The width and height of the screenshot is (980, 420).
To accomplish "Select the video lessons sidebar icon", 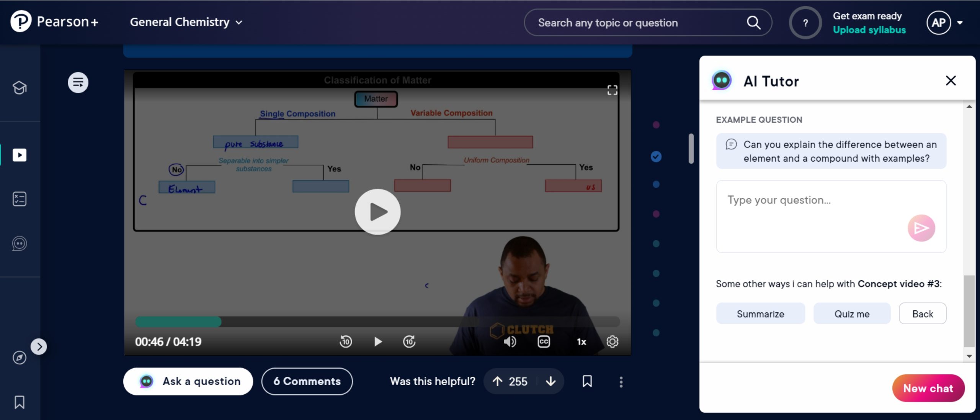I will [20, 155].
